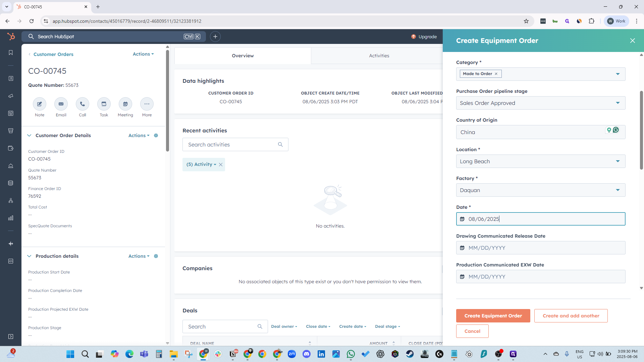Screen dimensions: 644x362
Task: Click the Task action icon
Action: tap(104, 104)
